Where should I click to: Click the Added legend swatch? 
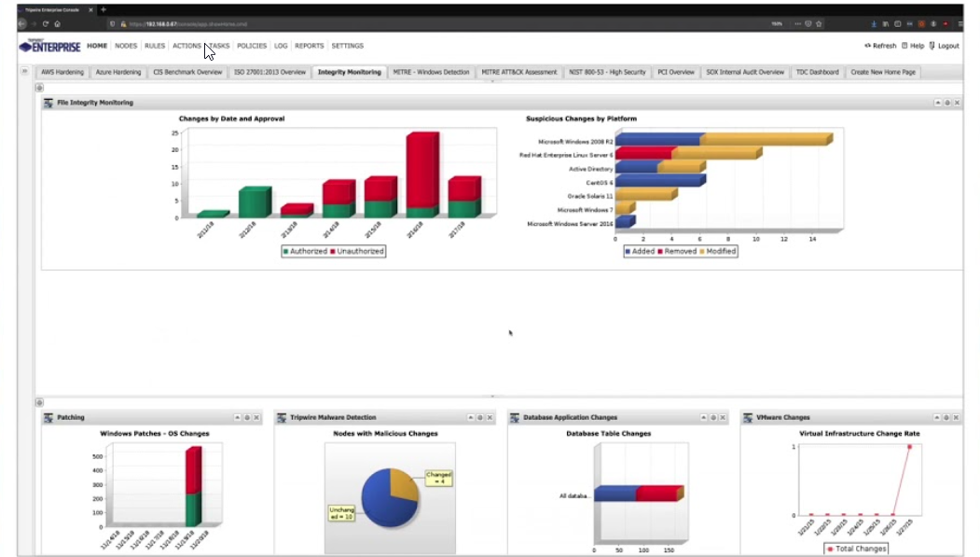tap(628, 251)
